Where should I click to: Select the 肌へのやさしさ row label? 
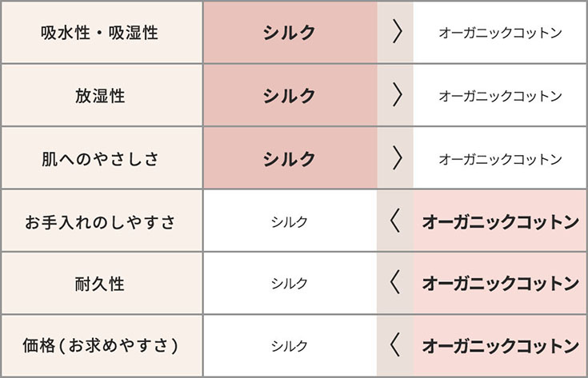pyautogui.click(x=99, y=158)
